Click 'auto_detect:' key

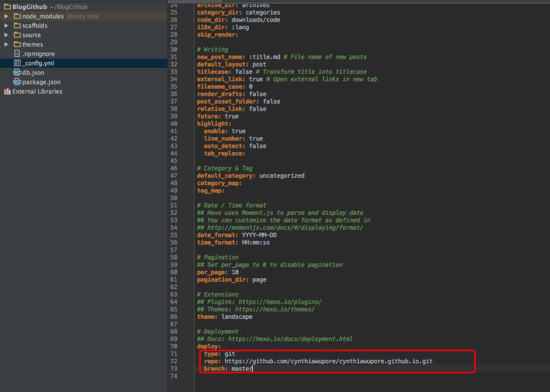(224, 146)
